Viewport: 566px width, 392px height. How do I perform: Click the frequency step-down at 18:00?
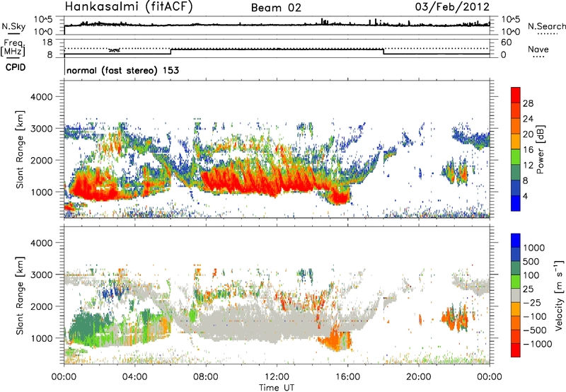pos(383,52)
